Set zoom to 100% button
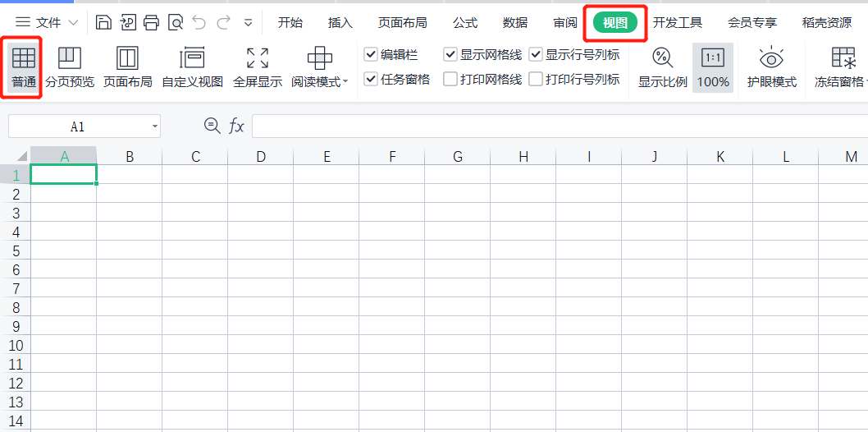The height and width of the screenshot is (432, 868). pyautogui.click(x=713, y=67)
